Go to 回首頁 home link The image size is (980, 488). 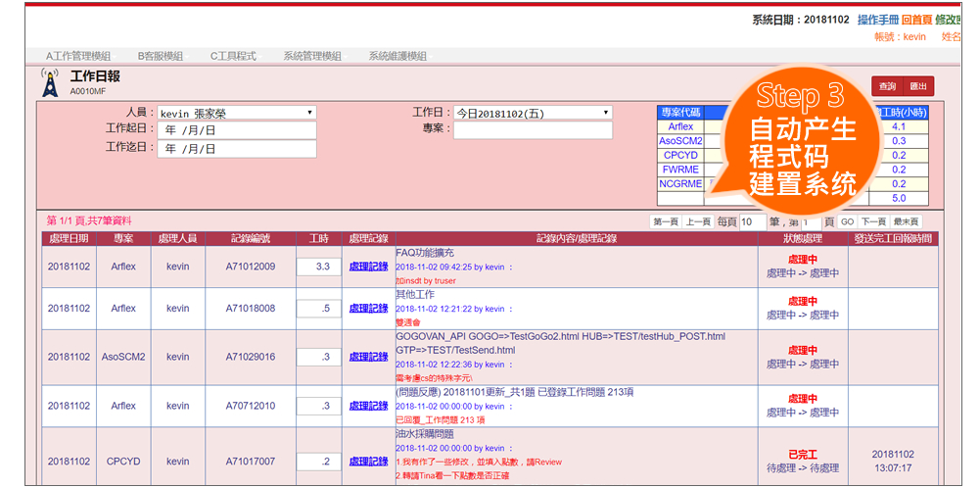click(x=915, y=20)
